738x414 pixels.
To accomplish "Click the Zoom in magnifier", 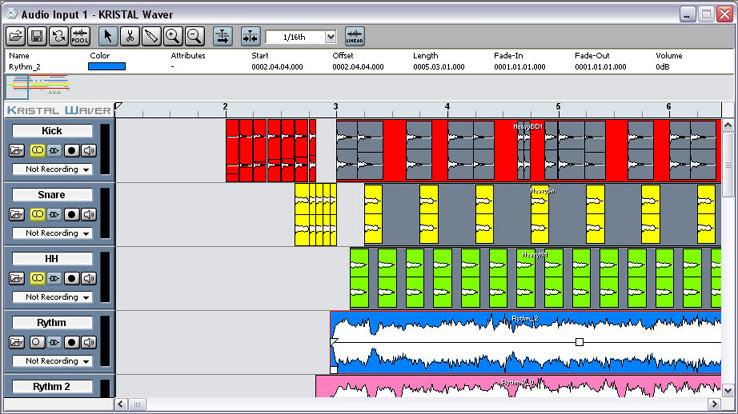I will click(x=172, y=36).
